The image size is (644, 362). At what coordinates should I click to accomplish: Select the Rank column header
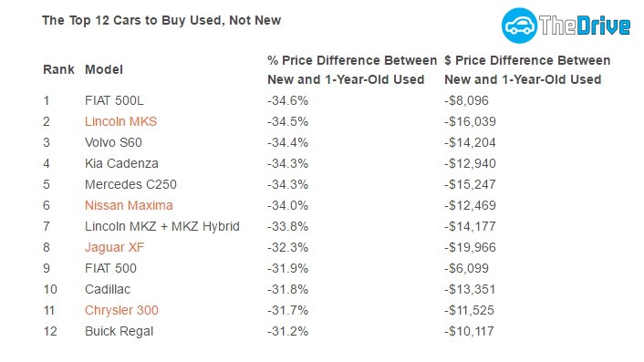click(58, 69)
